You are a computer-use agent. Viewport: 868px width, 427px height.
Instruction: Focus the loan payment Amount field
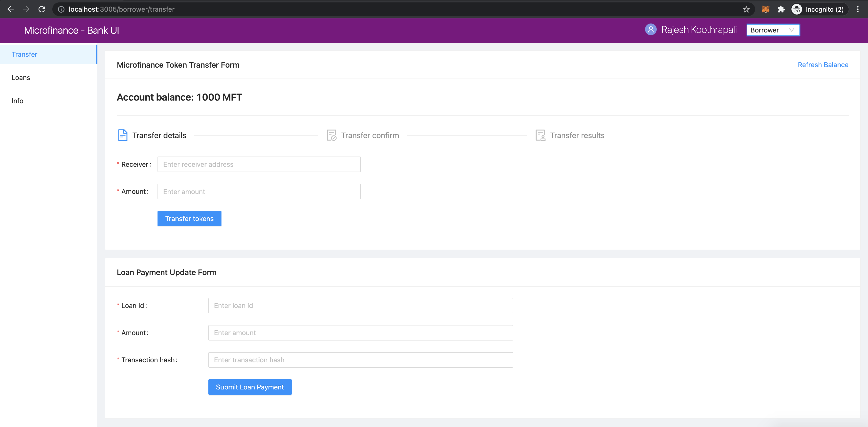click(361, 333)
